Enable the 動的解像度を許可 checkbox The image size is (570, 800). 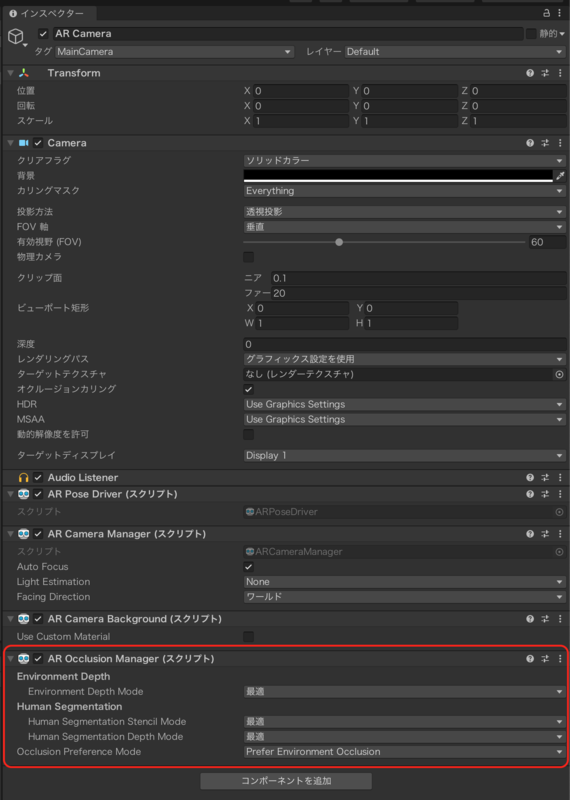pos(249,435)
